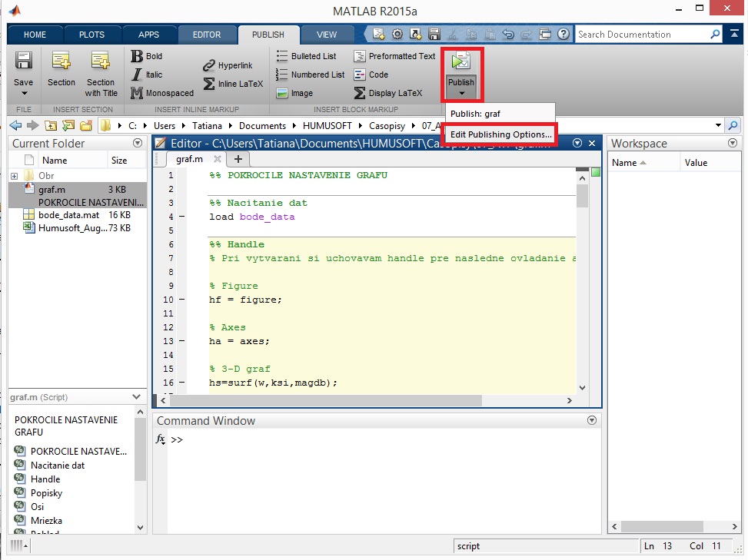748x560 pixels.
Task: Jump to the Popisky section in details panel
Action: pyautogui.click(x=46, y=493)
